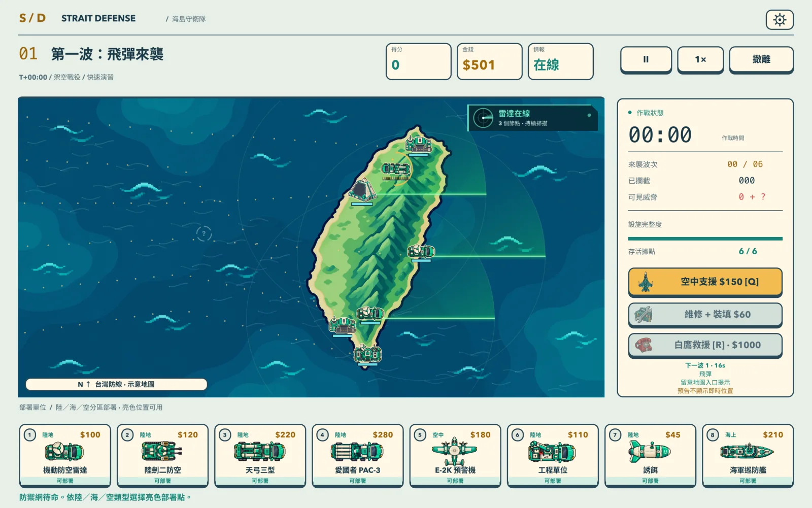Image resolution: width=812 pixels, height=508 pixels.
Task: Click the 設施完整度 integrity progress bar
Action: click(705, 239)
